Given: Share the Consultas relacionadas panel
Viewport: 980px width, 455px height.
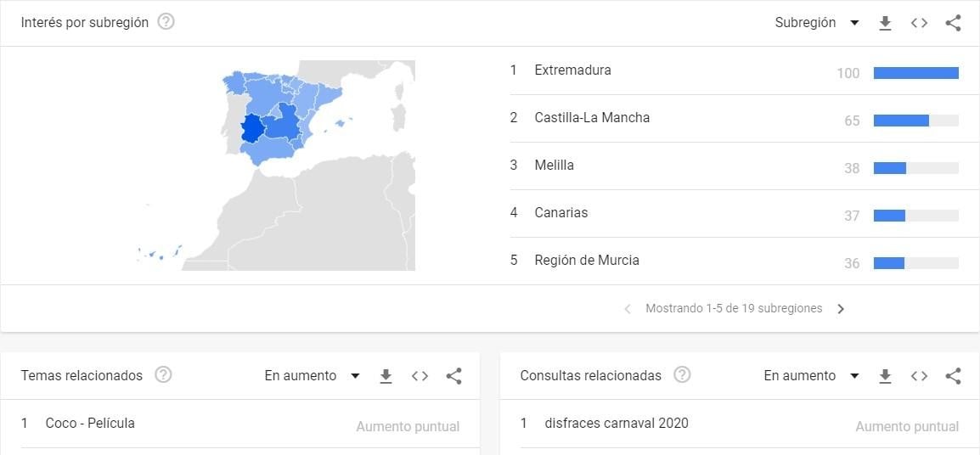Looking at the screenshot, I should point(953,376).
